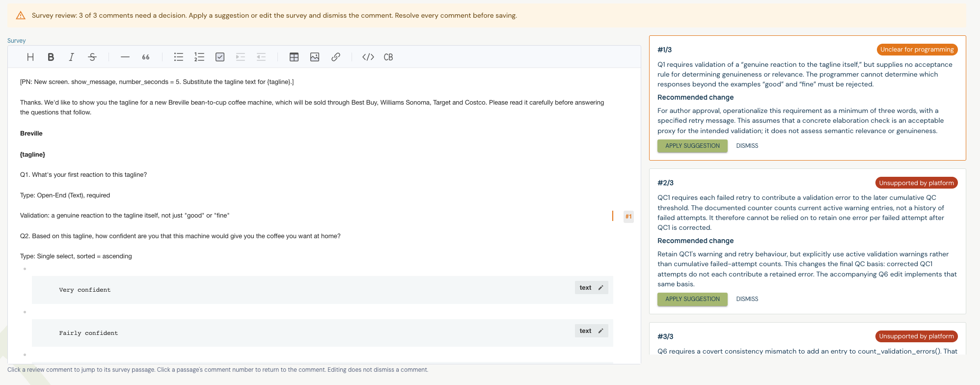Insert an image into the survey
The width and height of the screenshot is (980, 385).
coord(315,57)
